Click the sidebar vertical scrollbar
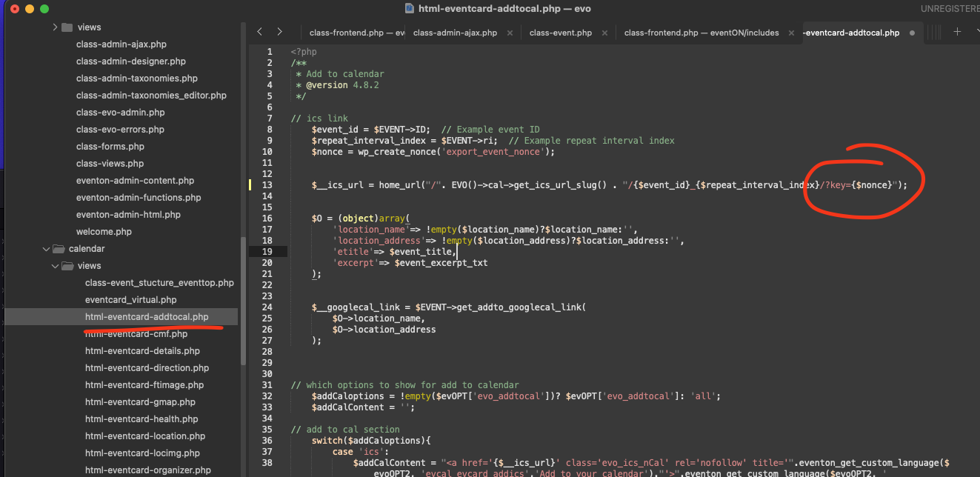This screenshot has width=980, height=477. [243, 301]
